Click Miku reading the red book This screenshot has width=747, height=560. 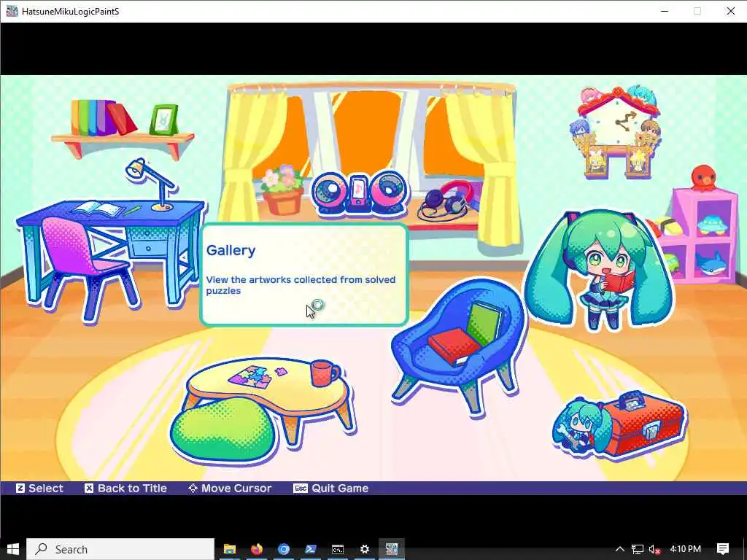coord(600,269)
